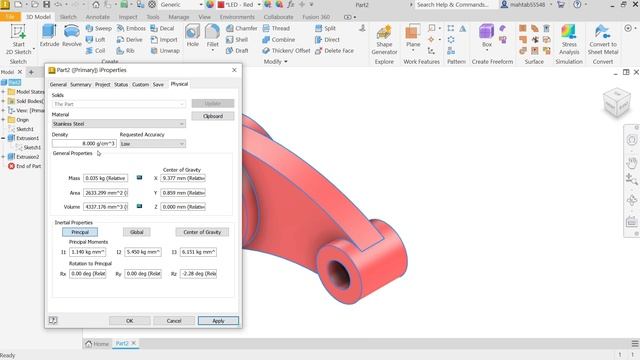Expand the Modify panel dropdown
640x360 pixels.
pyautogui.click(x=276, y=62)
